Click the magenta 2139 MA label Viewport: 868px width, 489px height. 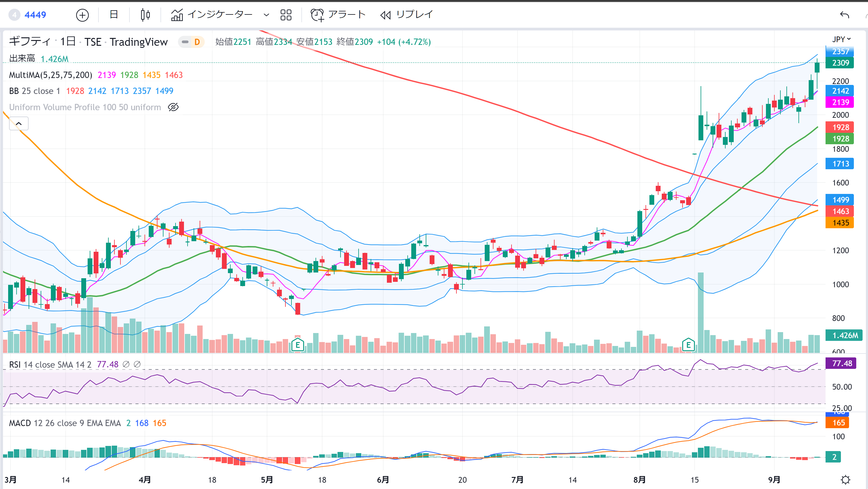[840, 102]
